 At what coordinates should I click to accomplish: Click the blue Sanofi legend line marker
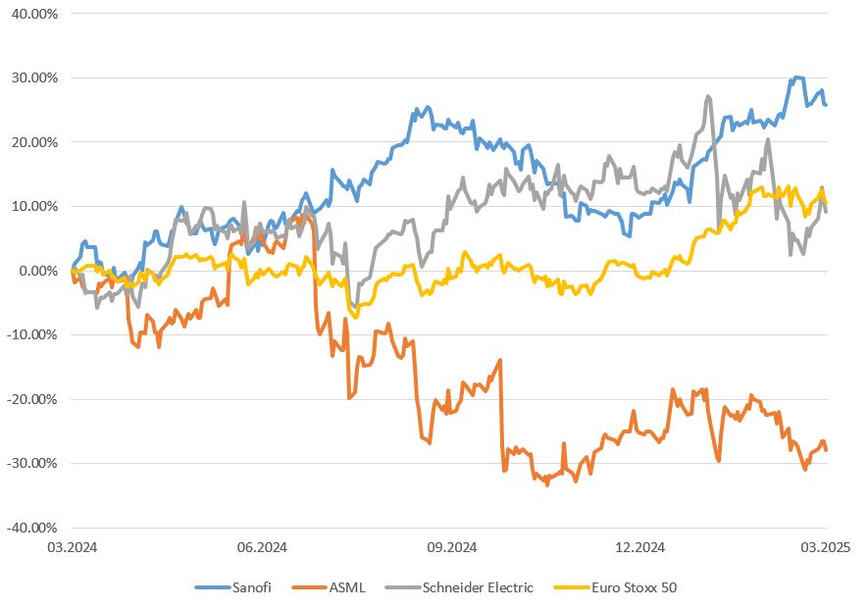click(x=210, y=587)
